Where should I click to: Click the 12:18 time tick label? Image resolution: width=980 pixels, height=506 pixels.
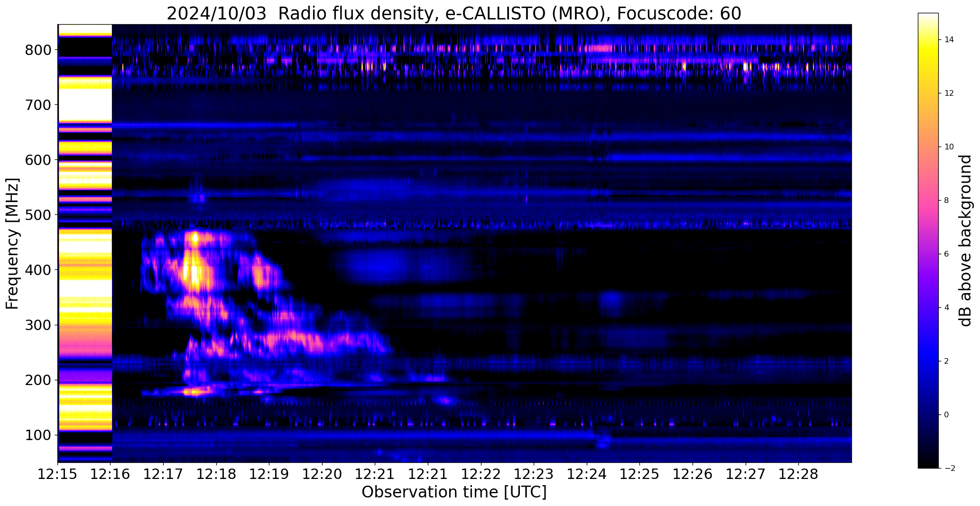[217, 474]
